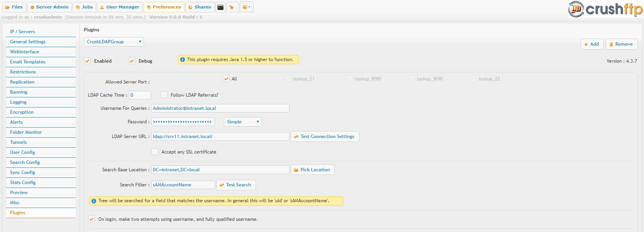This screenshot has height=232, width=644.
Task: Open Stats Config in sidebar
Action: [41, 183]
